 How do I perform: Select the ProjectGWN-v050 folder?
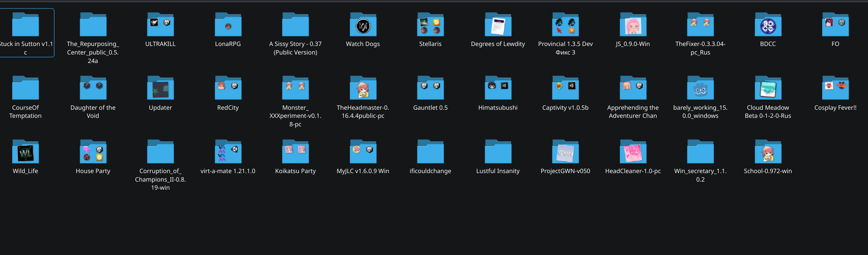(565, 153)
